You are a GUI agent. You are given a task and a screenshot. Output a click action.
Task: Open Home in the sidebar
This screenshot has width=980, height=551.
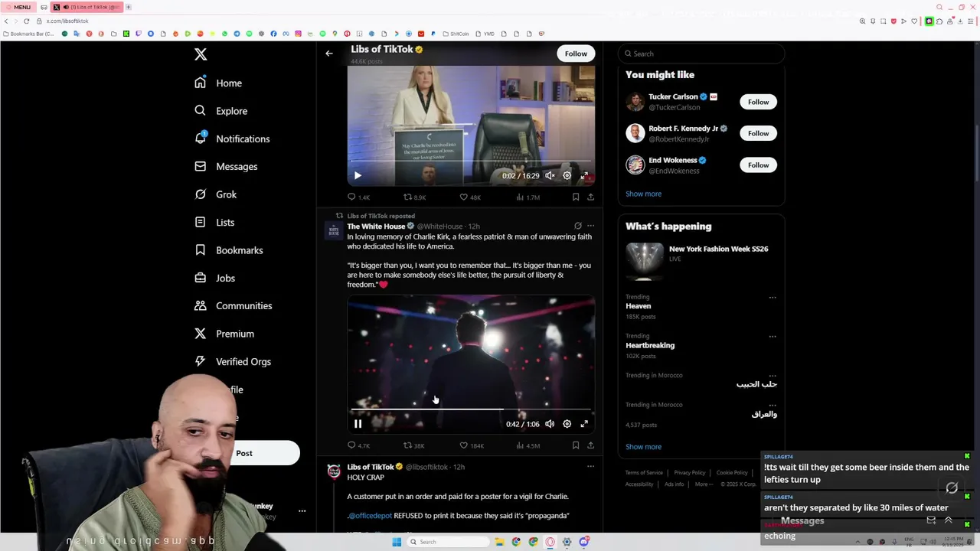pyautogui.click(x=219, y=83)
